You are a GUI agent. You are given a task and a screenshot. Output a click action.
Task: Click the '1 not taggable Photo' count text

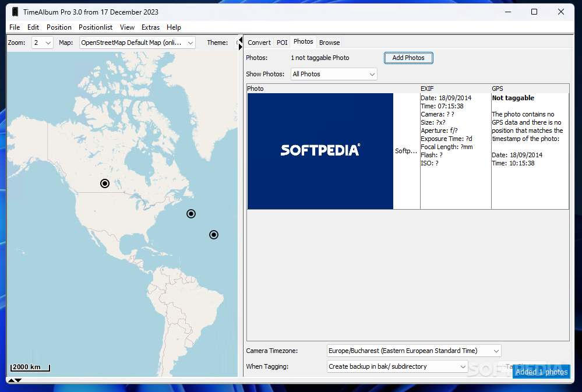pos(320,58)
